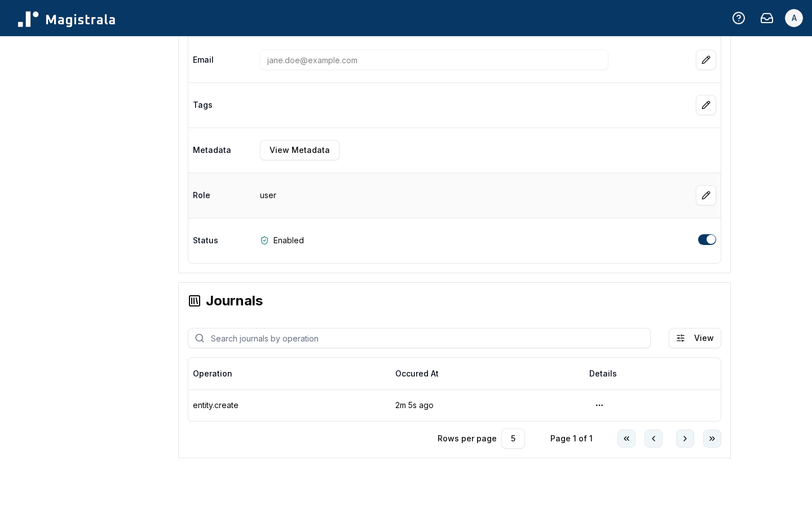This screenshot has height=508, width=812.
Task: Click the Enabled shield status icon
Action: pos(264,240)
